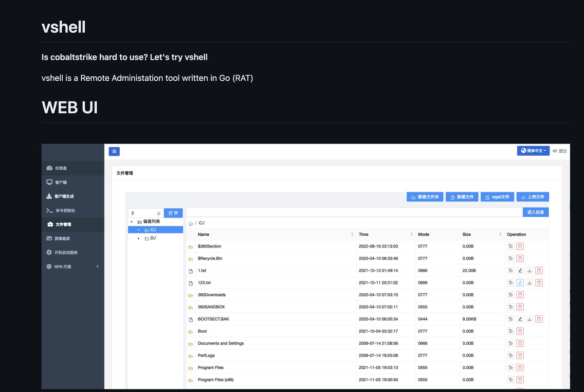
Task: Open the 简体中文 language dropdown
Action: (x=533, y=151)
